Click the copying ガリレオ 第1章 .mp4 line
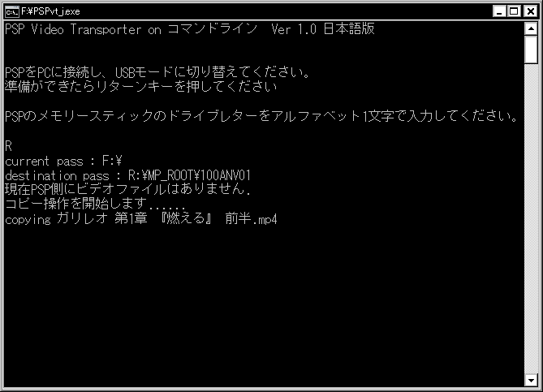Screen dimensions: 543x392 click(141, 219)
